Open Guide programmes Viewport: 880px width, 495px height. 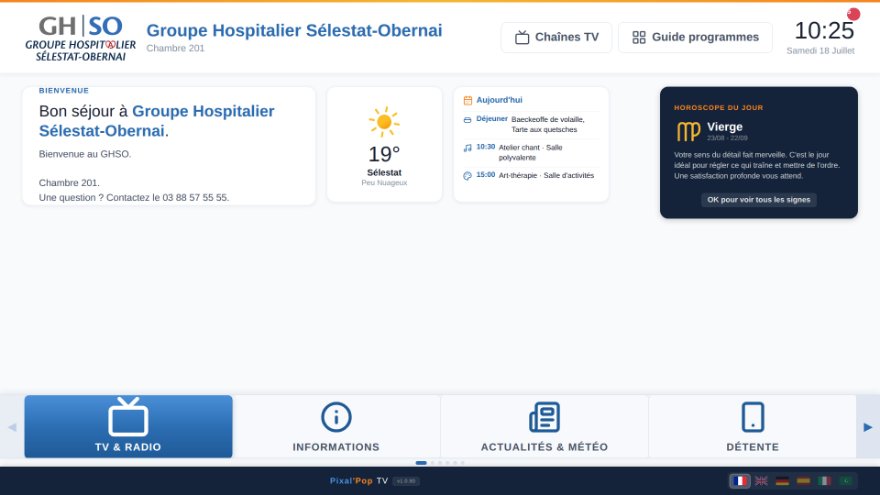(695, 37)
